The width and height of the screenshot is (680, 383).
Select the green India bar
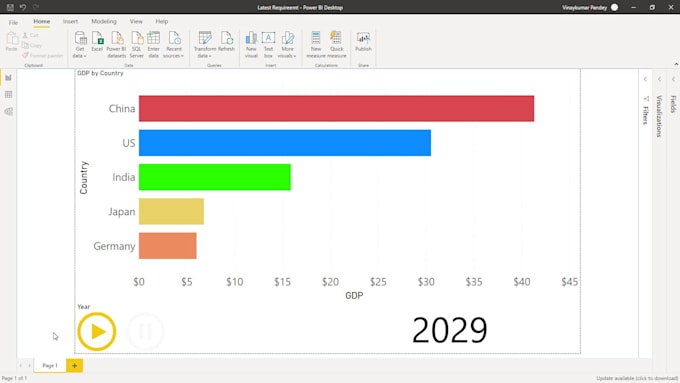pyautogui.click(x=215, y=177)
